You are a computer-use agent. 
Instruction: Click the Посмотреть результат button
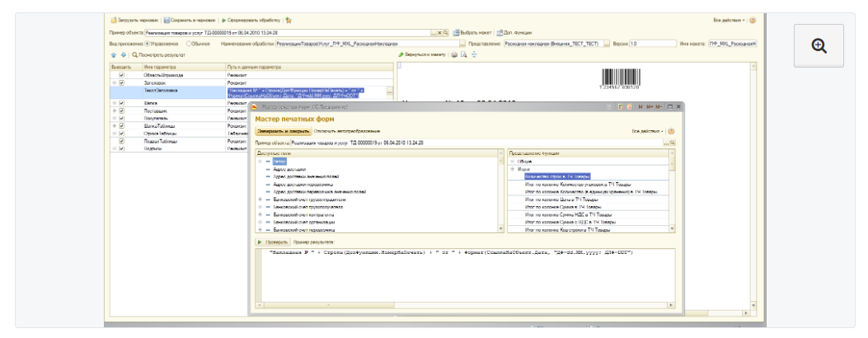157,54
